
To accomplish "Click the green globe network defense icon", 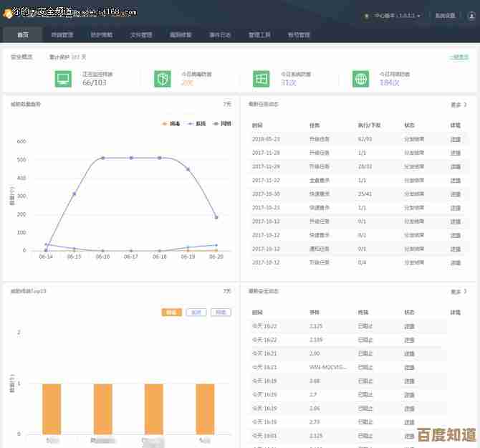I will pyautogui.click(x=361, y=79).
